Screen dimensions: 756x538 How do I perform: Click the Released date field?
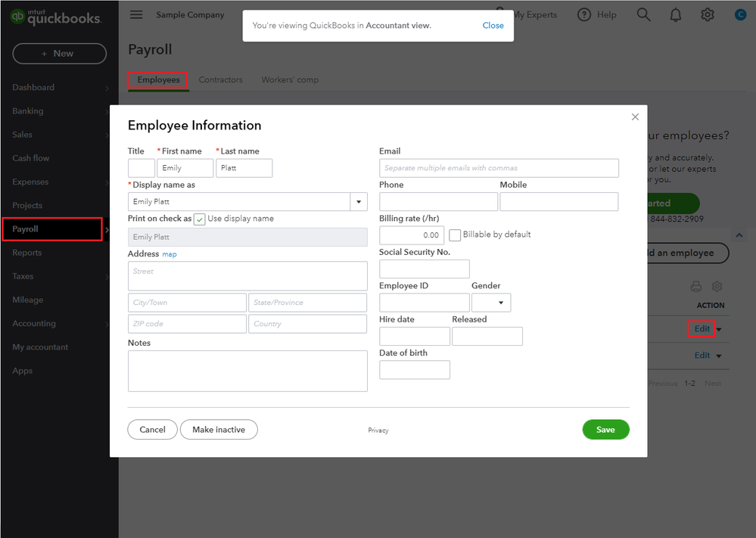point(487,337)
